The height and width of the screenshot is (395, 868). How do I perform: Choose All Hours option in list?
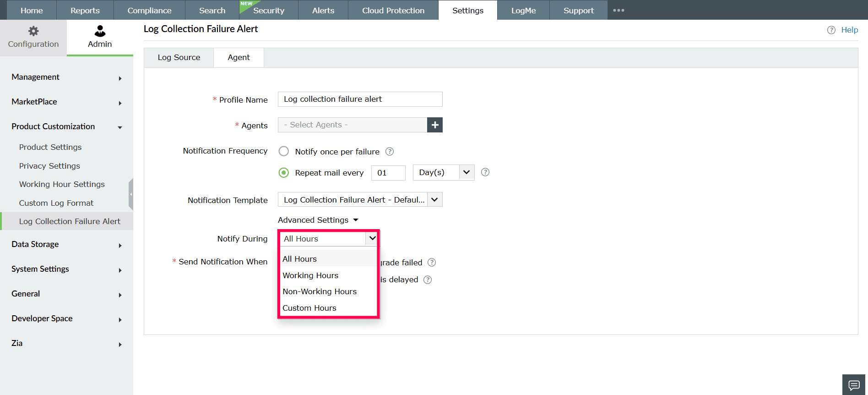point(328,259)
